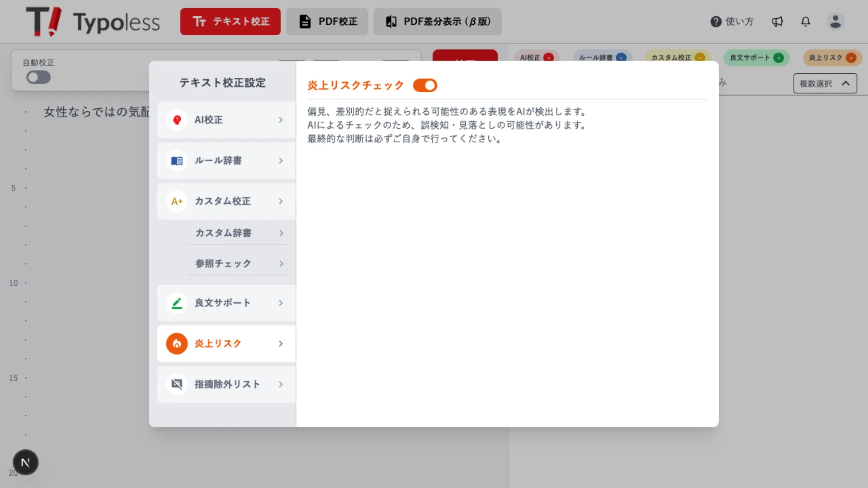Open the announcements megaphone icon

[x=777, y=22]
